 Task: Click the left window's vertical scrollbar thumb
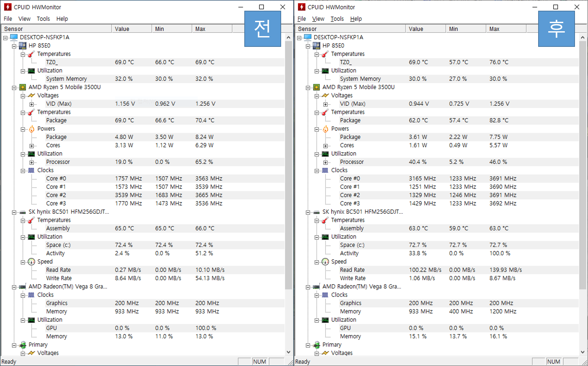tap(288, 165)
